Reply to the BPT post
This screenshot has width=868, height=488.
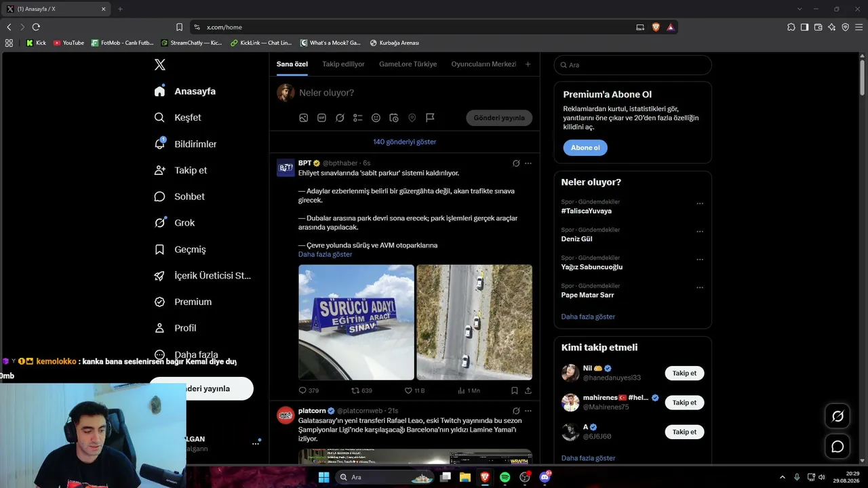point(309,390)
